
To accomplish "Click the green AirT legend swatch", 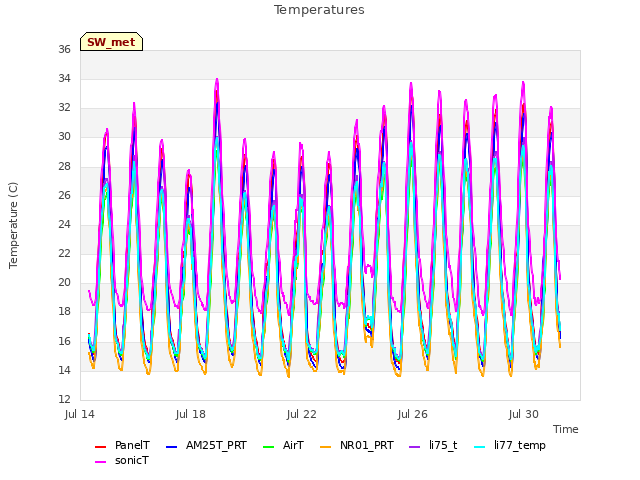I will (269, 447).
